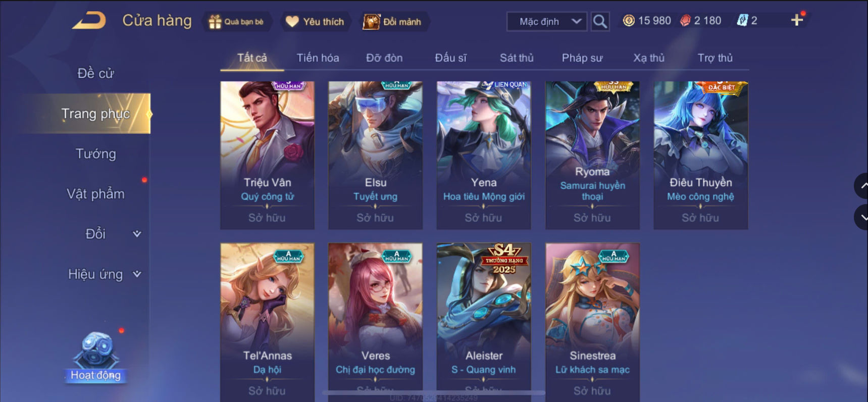This screenshot has height=402, width=868.
Task: Click the up chevron side button
Action: 862,186
